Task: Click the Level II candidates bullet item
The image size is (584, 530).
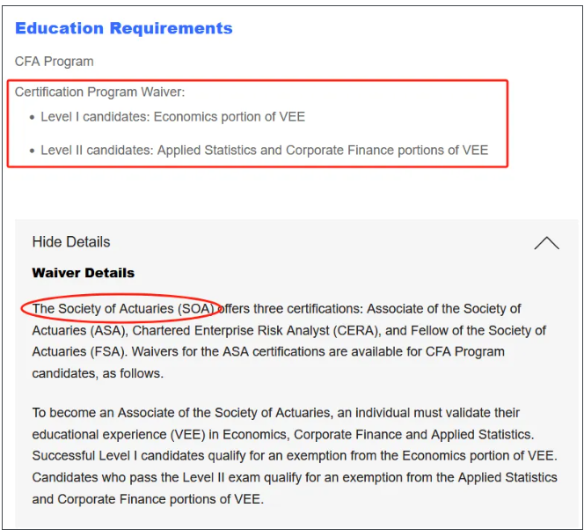Action: pyautogui.click(x=264, y=150)
